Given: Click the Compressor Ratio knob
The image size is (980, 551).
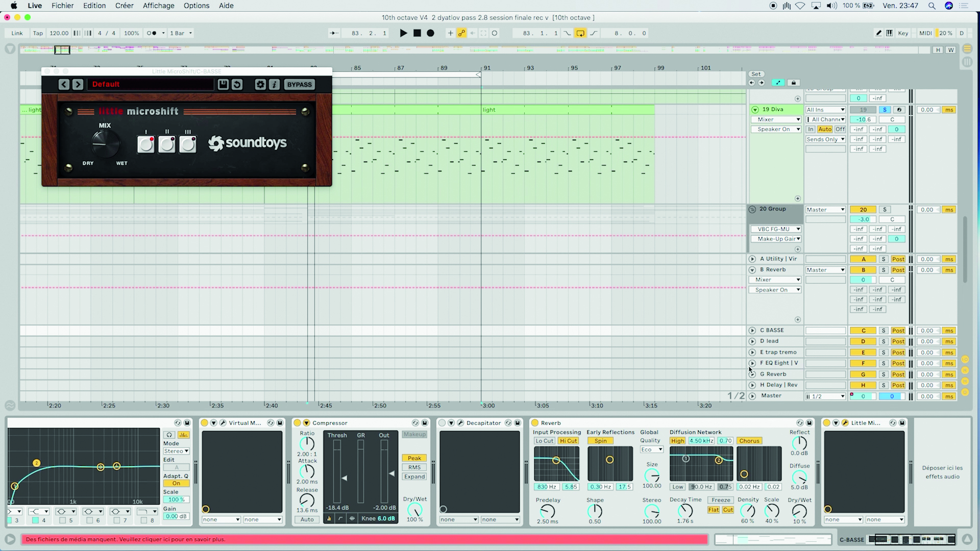Looking at the screenshot, I should [307, 444].
